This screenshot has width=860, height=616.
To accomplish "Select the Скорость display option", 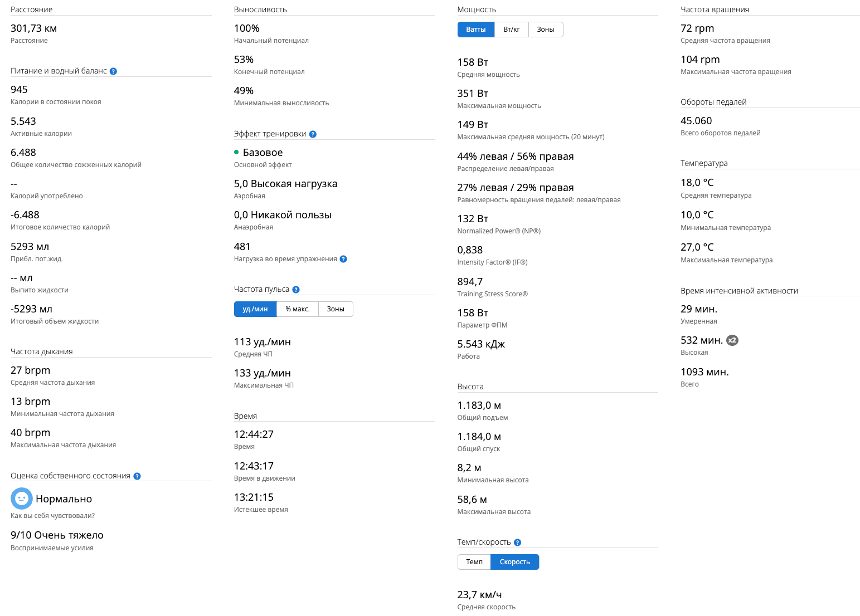I will coord(514,562).
